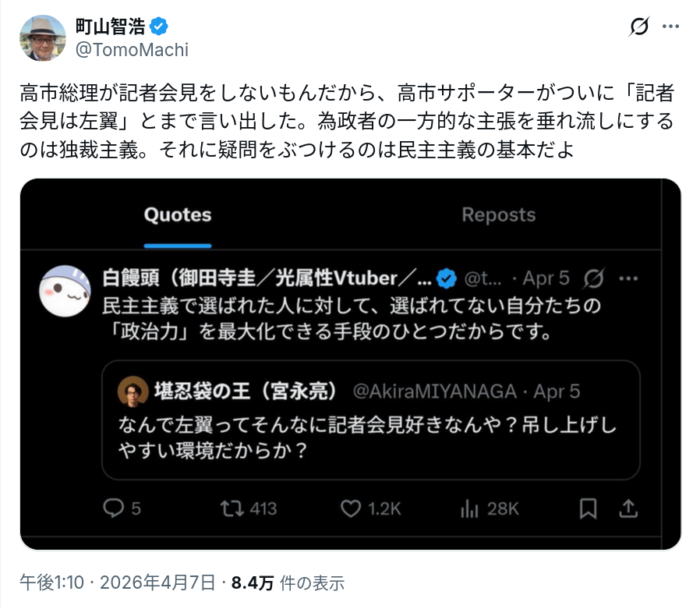Click the share upload icon
700x609 pixels.
coord(628,508)
